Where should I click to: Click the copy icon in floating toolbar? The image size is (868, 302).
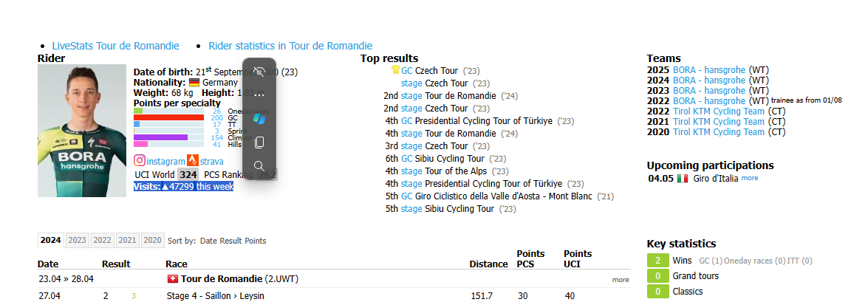[x=259, y=142]
